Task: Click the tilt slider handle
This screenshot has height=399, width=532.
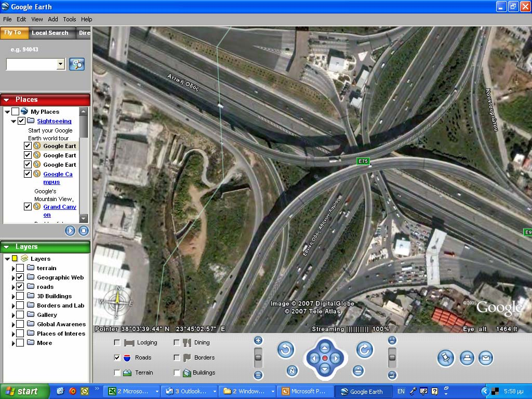Action: (392, 357)
